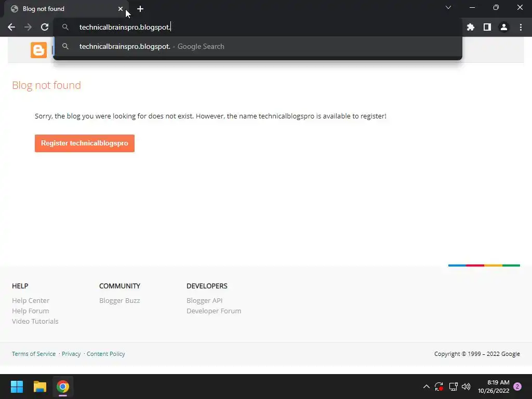
Task: Open the Chrome profile menu
Action: (x=504, y=27)
